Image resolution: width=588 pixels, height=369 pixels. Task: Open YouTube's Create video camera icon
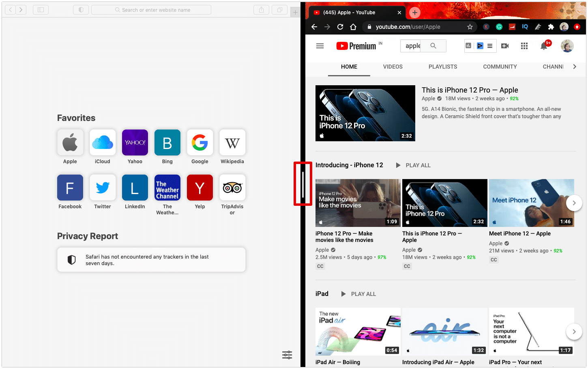(505, 46)
